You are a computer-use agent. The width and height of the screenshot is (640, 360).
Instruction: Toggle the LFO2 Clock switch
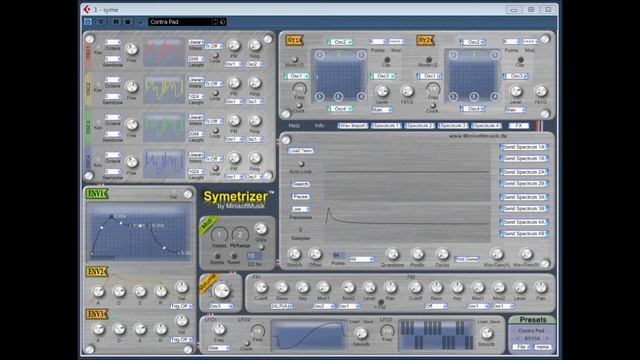point(247,343)
